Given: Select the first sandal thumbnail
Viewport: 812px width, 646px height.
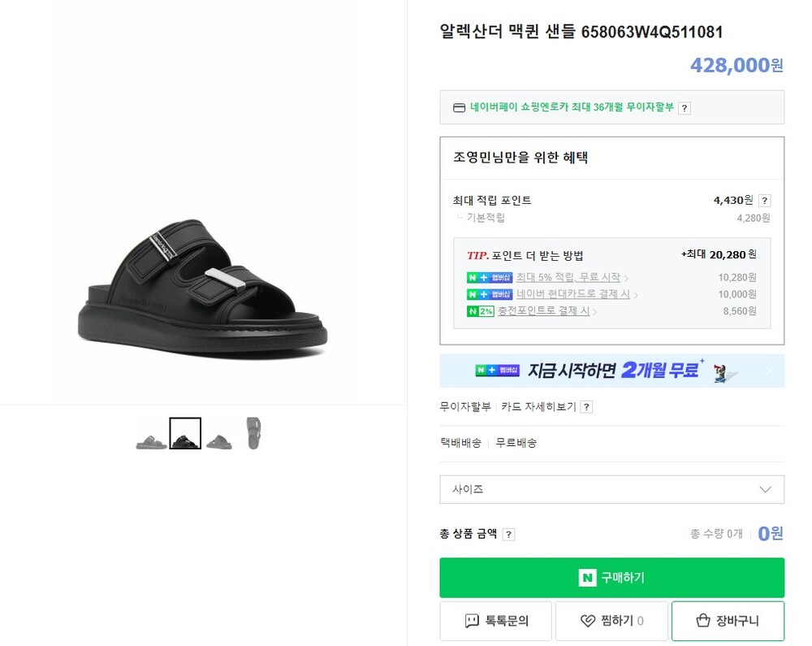Looking at the screenshot, I should (x=151, y=434).
